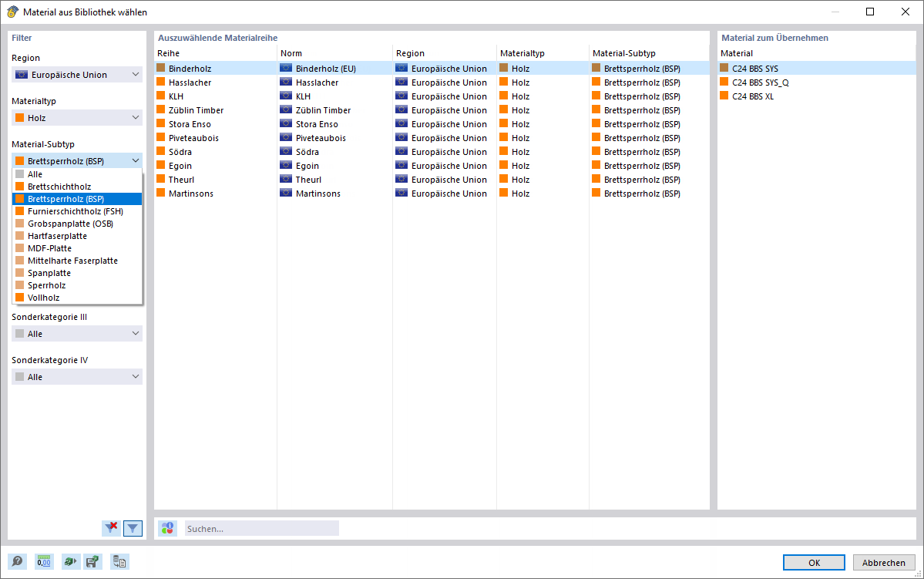Click the orange swatch next to Hasslacher

point(160,82)
